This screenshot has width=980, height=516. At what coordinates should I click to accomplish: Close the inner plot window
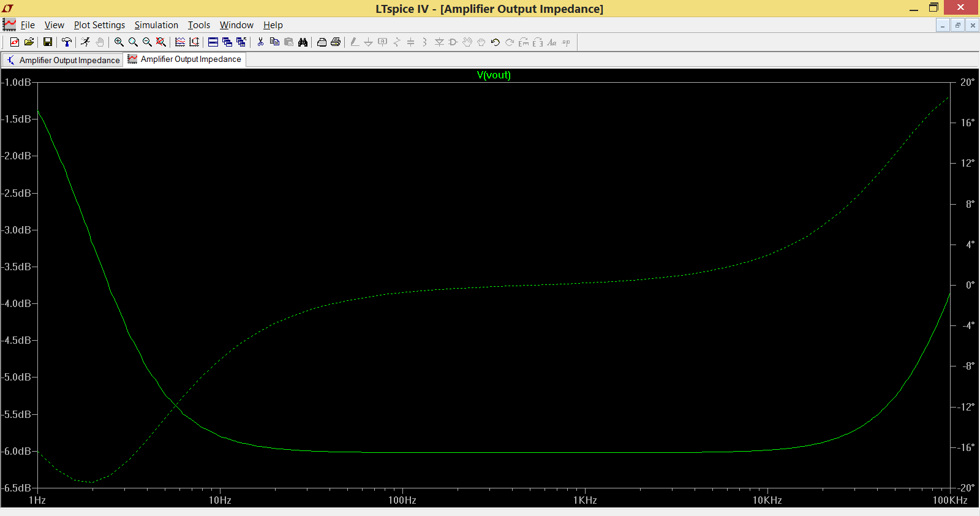coord(972,25)
